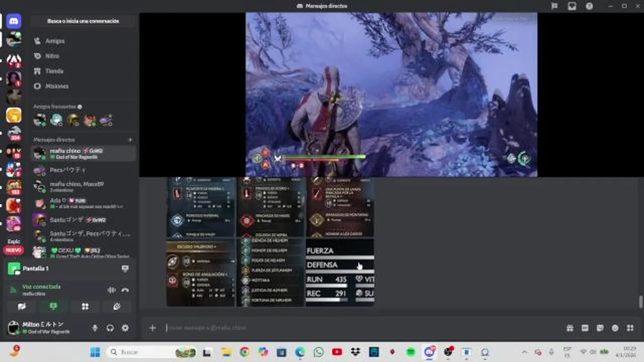Image resolution: width=644 pixels, height=362 pixels.
Task: Open the soundboard button
Action: pos(117,306)
